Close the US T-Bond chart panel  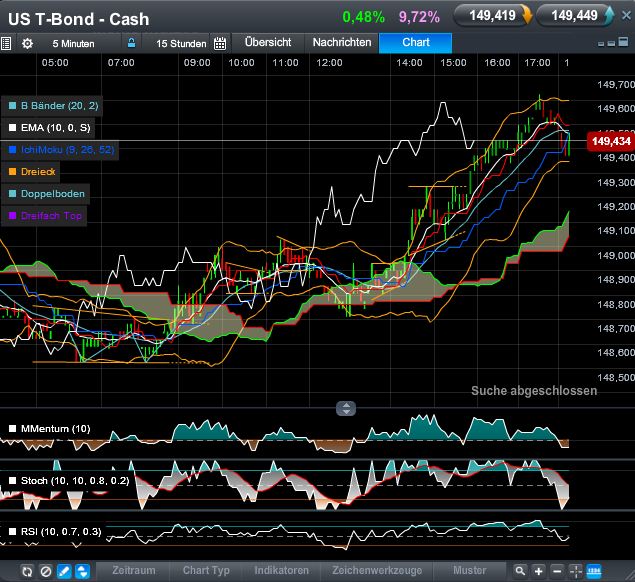click(626, 15)
